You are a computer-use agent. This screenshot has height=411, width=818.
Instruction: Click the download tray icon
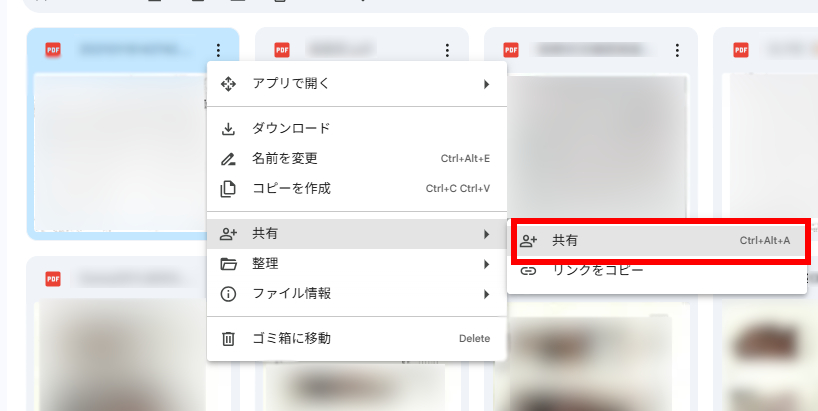point(228,129)
